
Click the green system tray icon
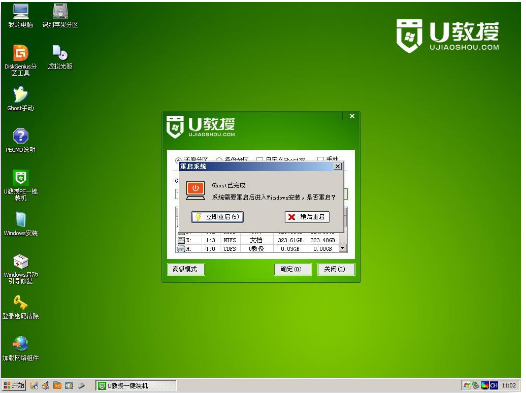click(475, 386)
